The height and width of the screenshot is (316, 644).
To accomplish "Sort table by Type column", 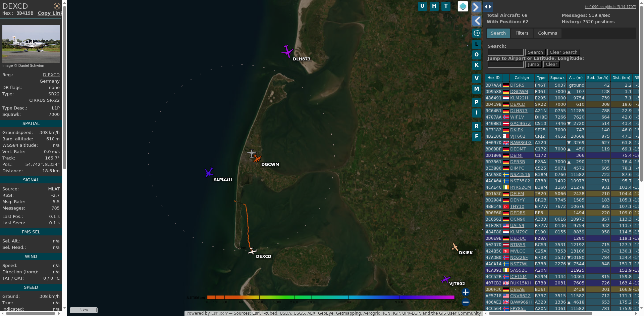I will (541, 78).
